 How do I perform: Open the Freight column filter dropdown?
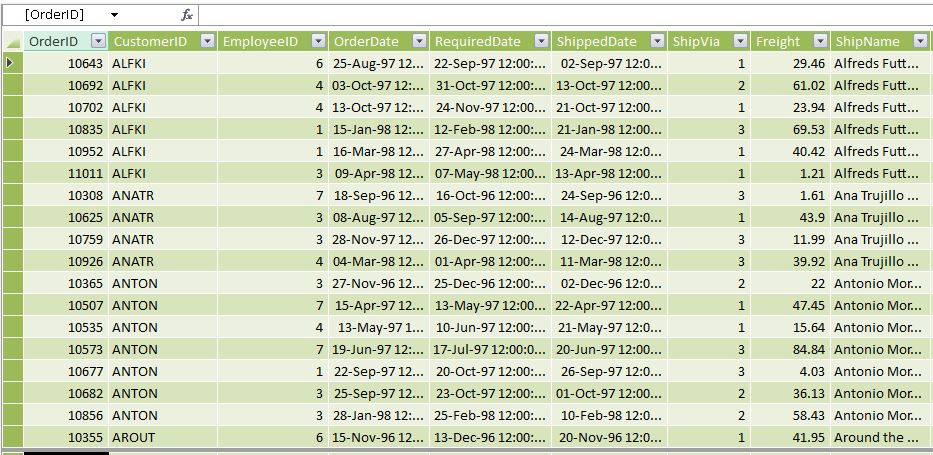(x=820, y=41)
